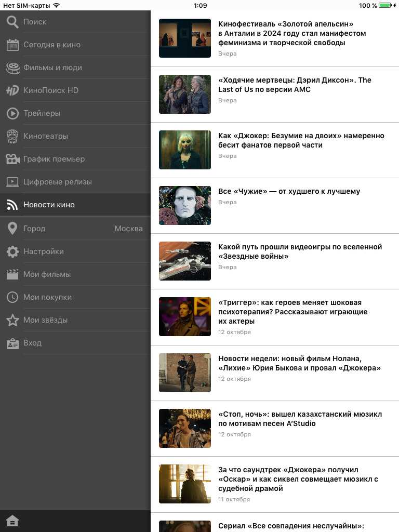Tap the Wi-Fi status icon
399x532 pixels.
pos(57,5)
